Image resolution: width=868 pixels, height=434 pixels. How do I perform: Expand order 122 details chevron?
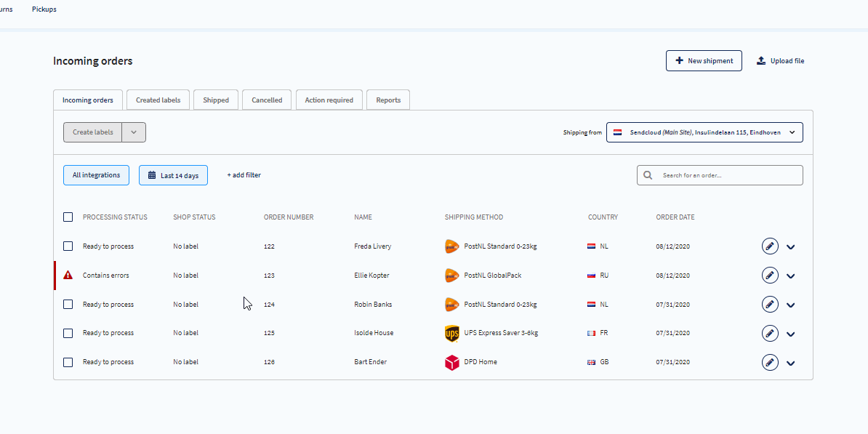click(x=790, y=247)
